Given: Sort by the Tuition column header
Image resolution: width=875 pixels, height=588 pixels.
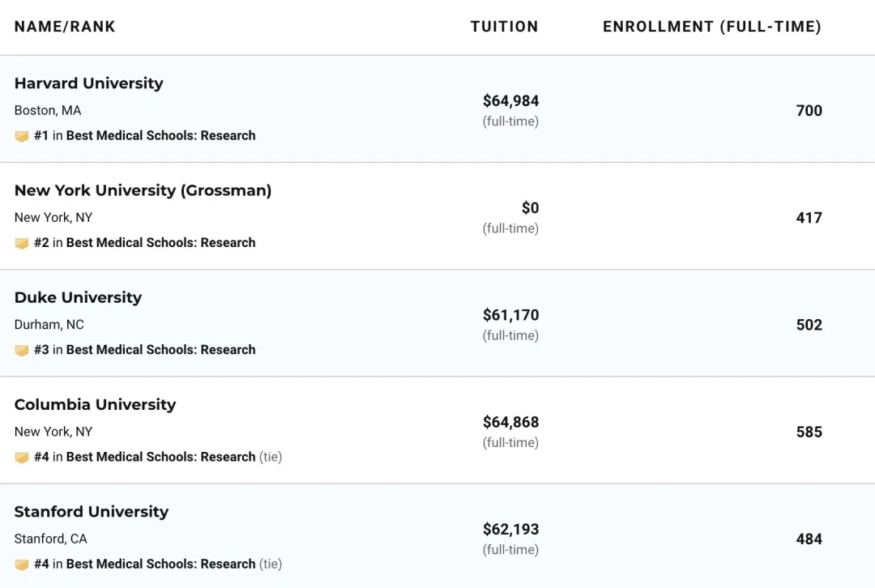Looking at the screenshot, I should (x=504, y=27).
